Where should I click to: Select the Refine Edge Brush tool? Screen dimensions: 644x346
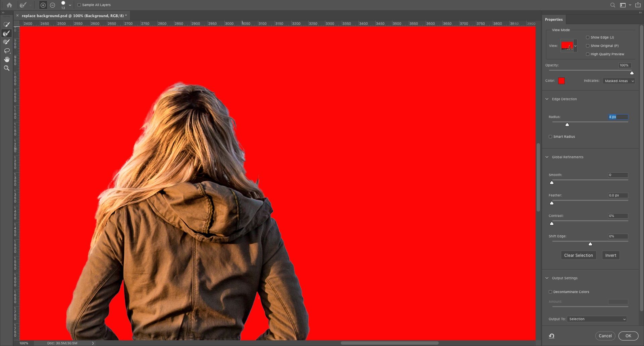[x=6, y=33]
